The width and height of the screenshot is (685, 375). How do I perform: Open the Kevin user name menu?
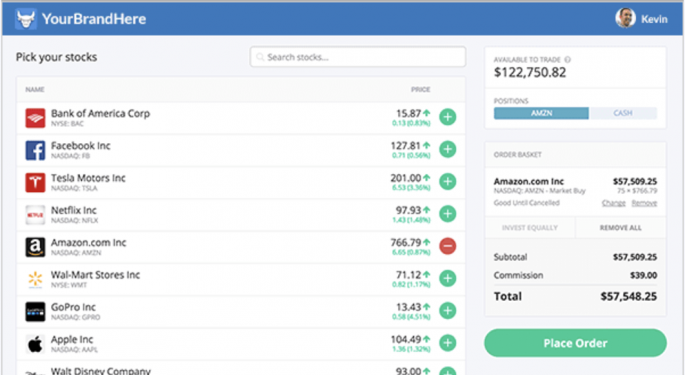point(654,19)
